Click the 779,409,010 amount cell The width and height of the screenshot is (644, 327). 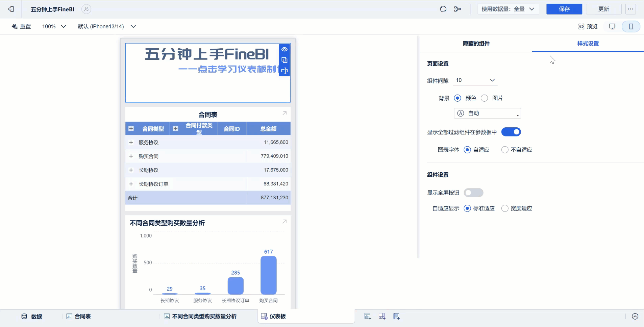(x=274, y=156)
